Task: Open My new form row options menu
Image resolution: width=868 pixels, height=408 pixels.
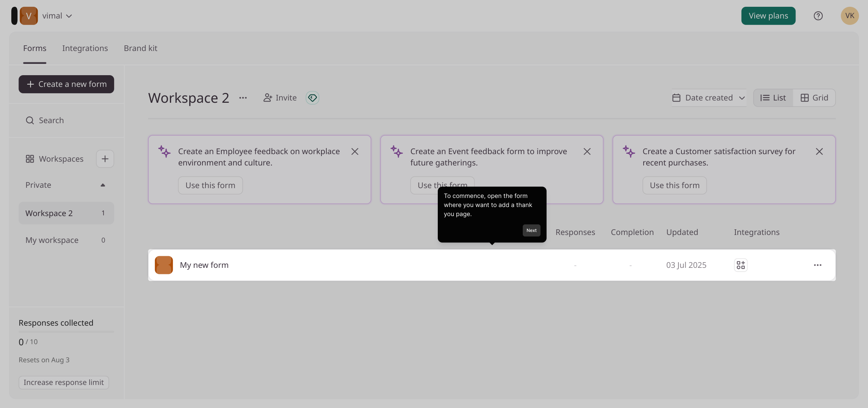Action: (818, 265)
